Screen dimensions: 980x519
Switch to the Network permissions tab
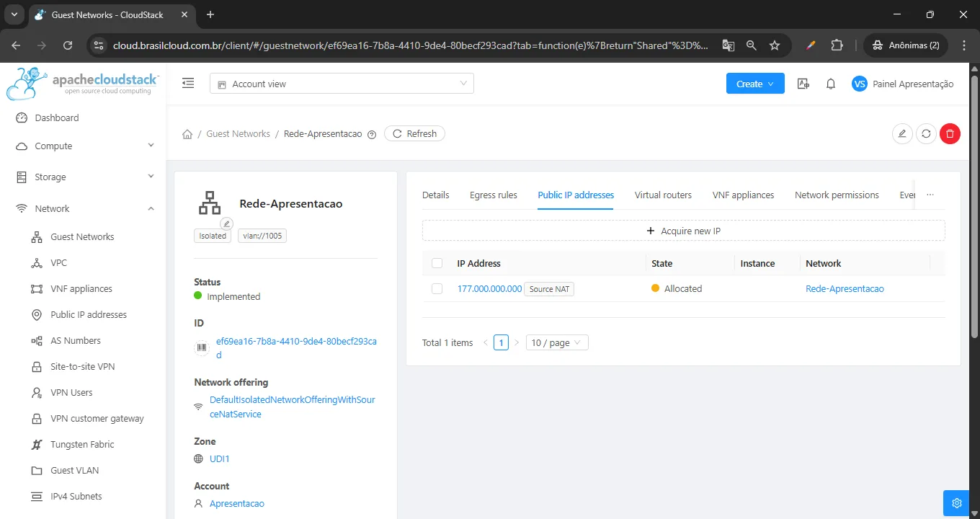(x=837, y=195)
